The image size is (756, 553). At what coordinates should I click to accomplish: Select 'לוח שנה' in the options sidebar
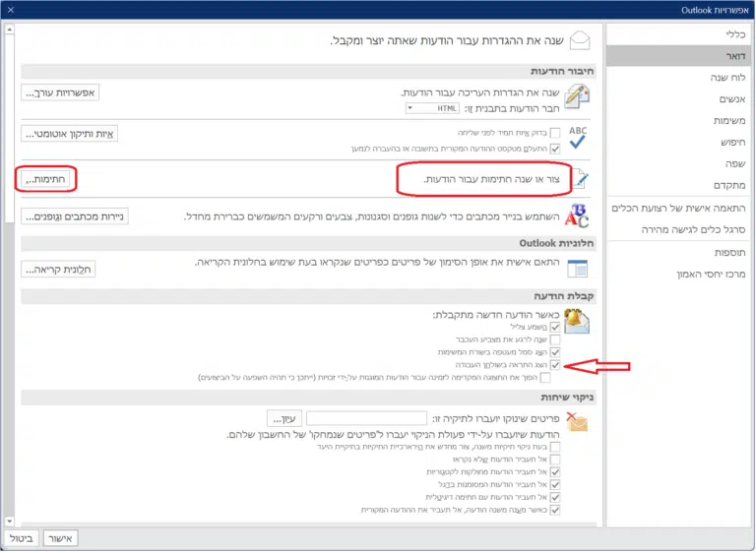click(x=678, y=78)
